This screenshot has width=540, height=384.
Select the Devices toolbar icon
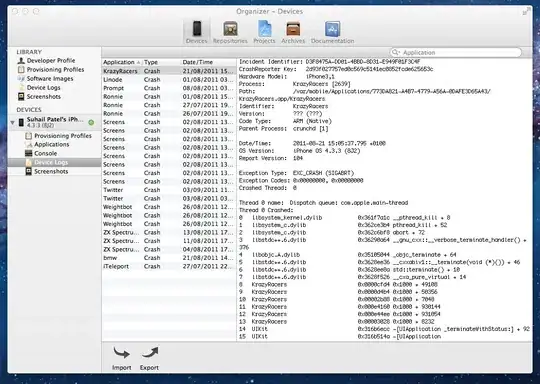[197, 32]
